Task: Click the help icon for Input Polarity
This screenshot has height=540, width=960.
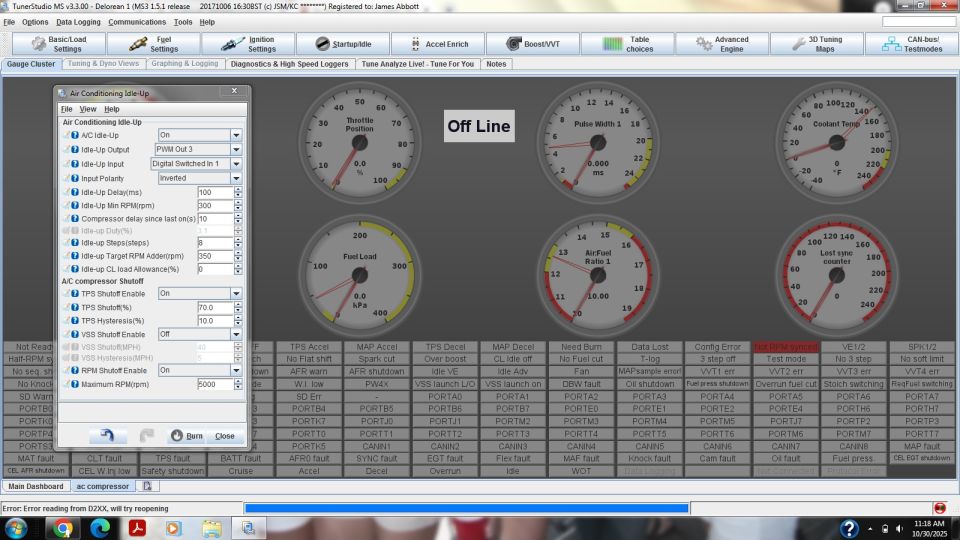Action: click(x=75, y=178)
